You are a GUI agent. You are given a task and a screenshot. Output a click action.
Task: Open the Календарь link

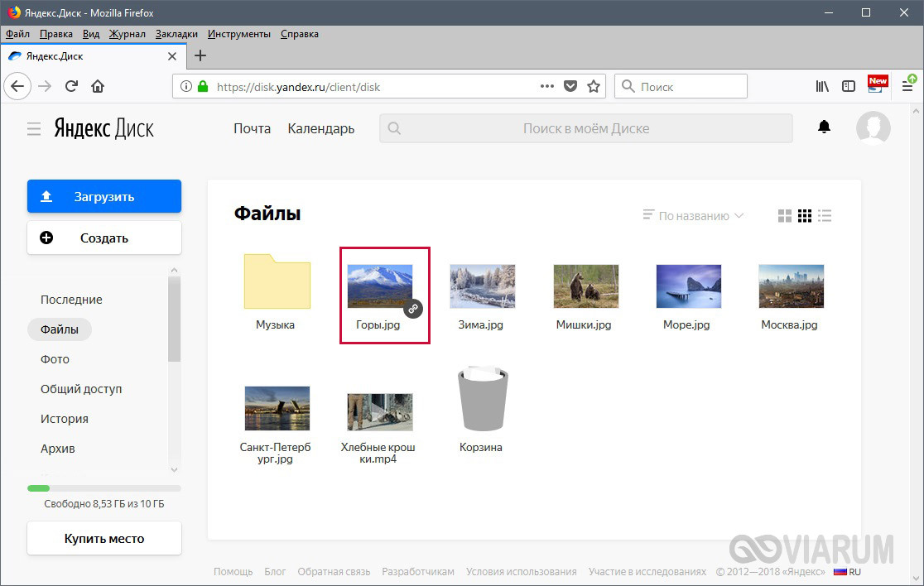coord(321,128)
